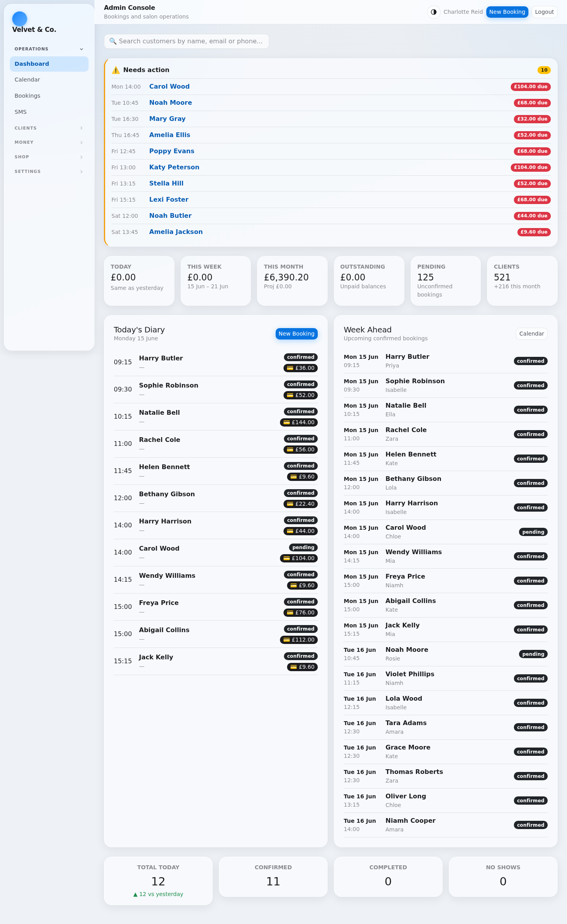Open Thomas Roberts in Week Ahead
The width and height of the screenshot is (567, 924).
coord(446,776)
